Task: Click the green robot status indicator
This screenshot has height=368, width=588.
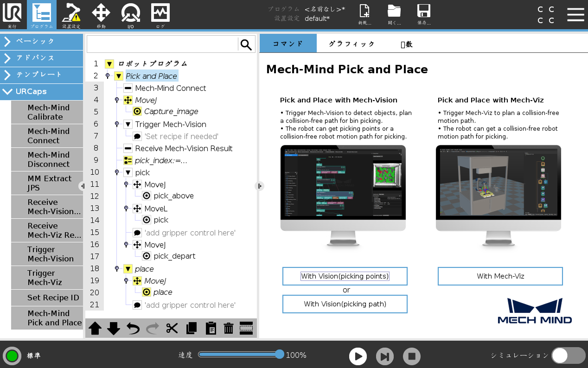Action: click(12, 355)
